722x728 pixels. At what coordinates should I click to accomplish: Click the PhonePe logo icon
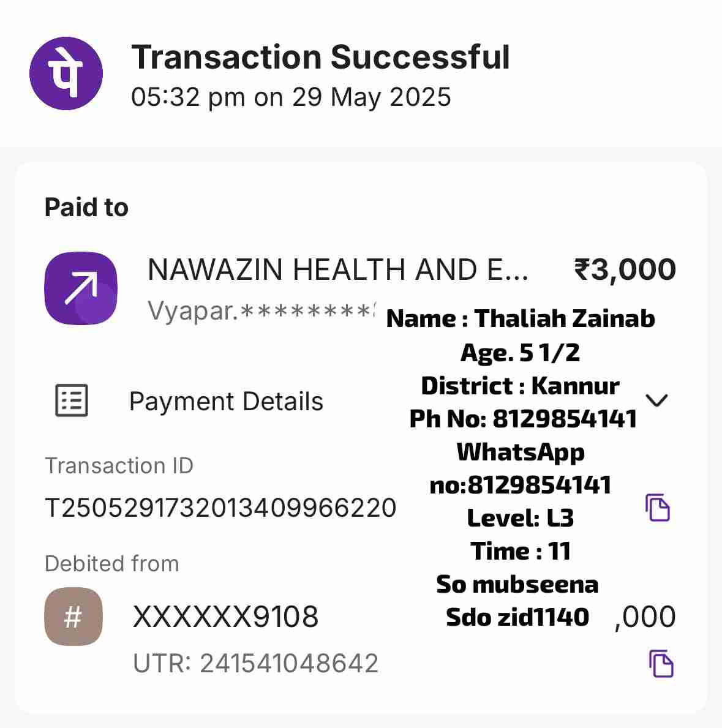point(66,73)
